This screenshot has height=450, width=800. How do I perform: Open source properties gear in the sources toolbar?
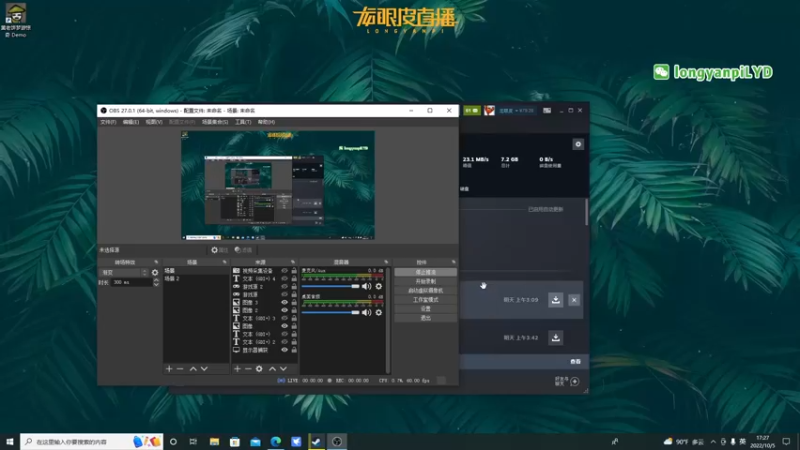(x=259, y=369)
